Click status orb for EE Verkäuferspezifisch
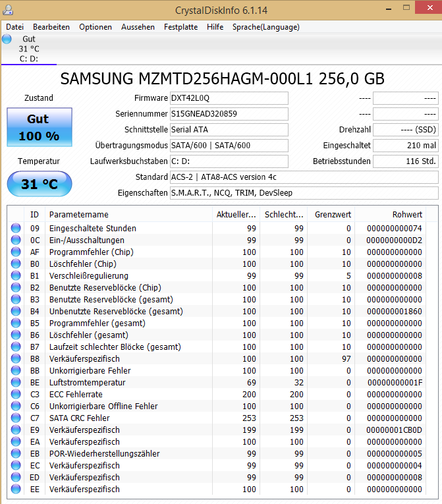 pos(16,489)
